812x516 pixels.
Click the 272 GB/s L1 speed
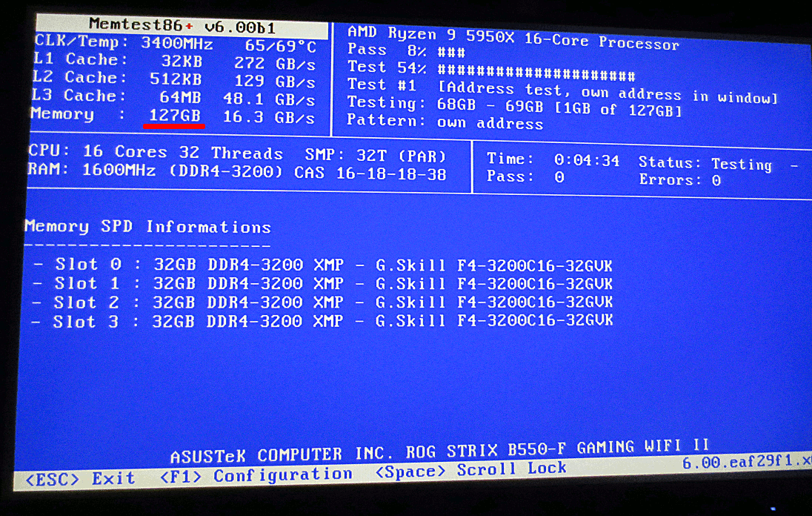point(274,63)
